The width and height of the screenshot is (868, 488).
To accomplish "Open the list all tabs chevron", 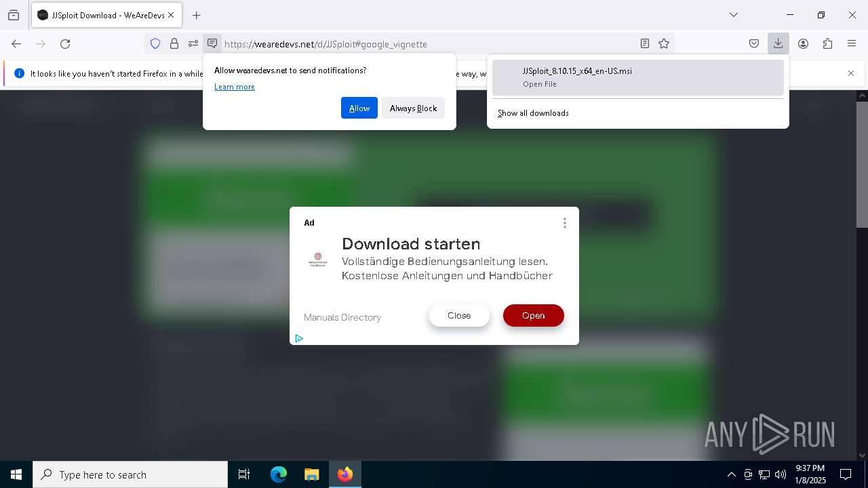I will click(733, 15).
